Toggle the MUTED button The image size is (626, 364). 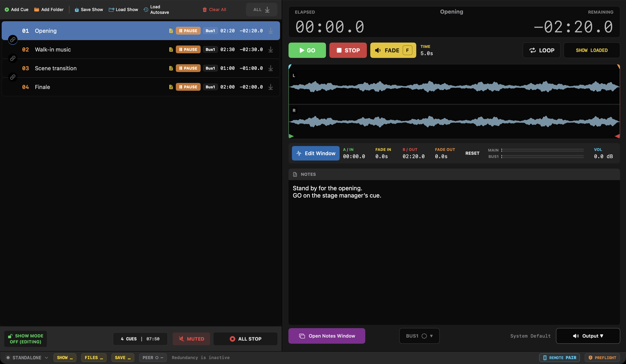[x=191, y=339]
